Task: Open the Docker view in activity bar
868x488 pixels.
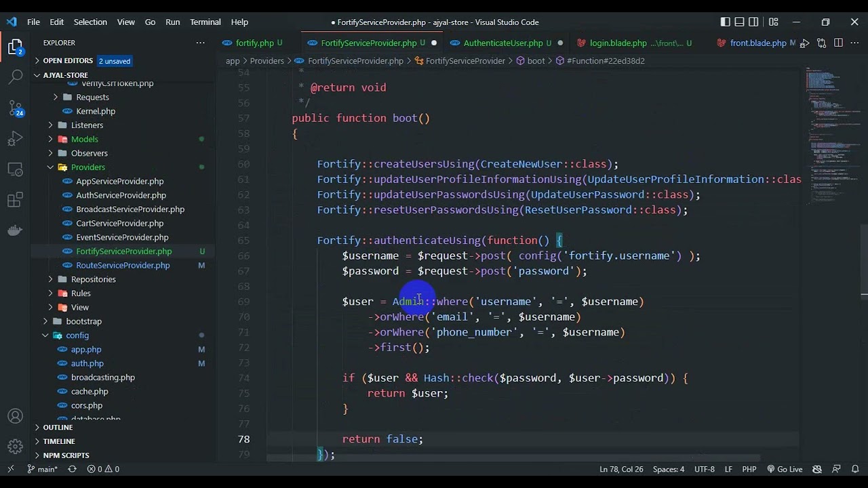Action: click(15, 230)
